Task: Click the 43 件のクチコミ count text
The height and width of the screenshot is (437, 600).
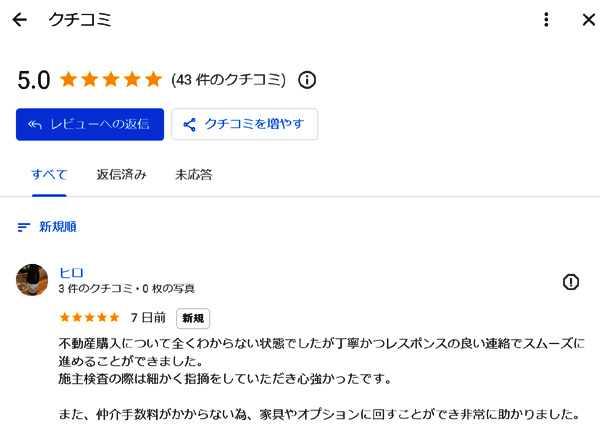Action: coord(229,80)
